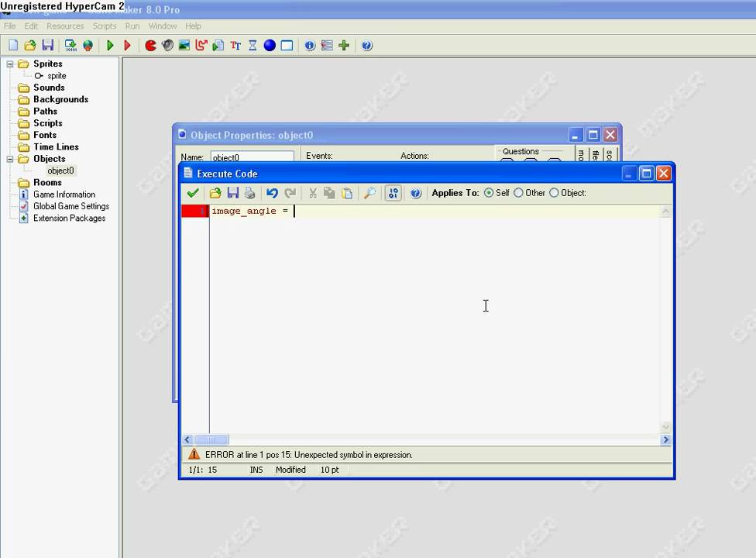
Task: Paste into code editor
Action: (x=347, y=193)
